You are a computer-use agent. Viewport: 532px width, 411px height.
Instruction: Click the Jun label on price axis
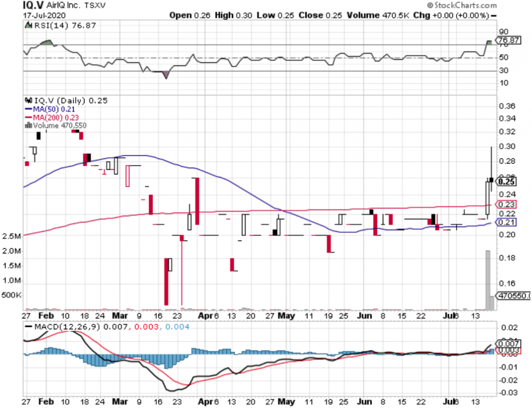click(x=364, y=316)
